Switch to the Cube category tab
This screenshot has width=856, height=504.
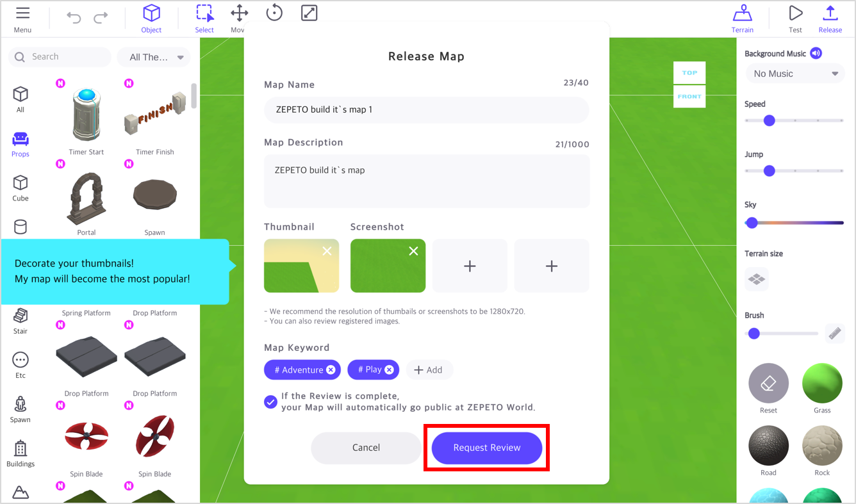click(x=21, y=188)
